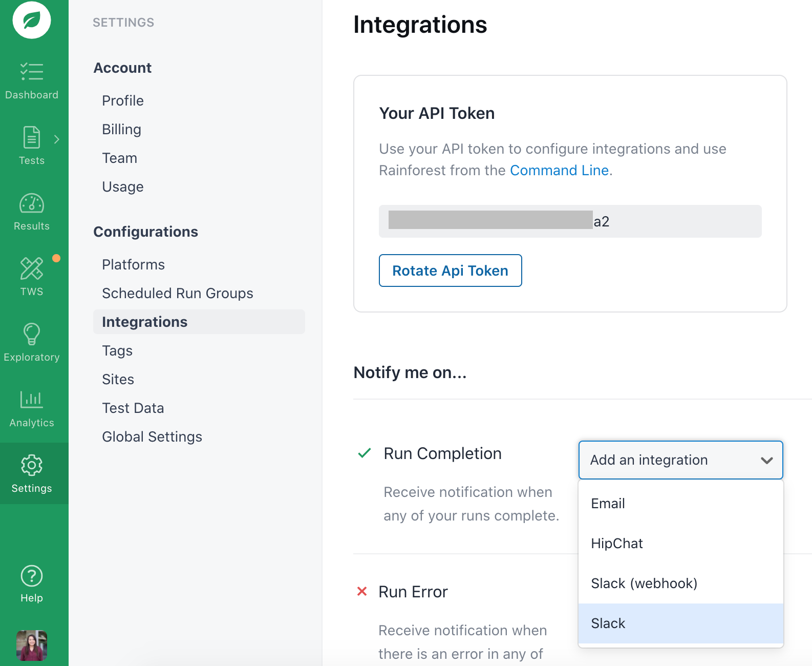Open the Dashboard checklist icon
Screen dimensions: 812x666
click(x=32, y=72)
